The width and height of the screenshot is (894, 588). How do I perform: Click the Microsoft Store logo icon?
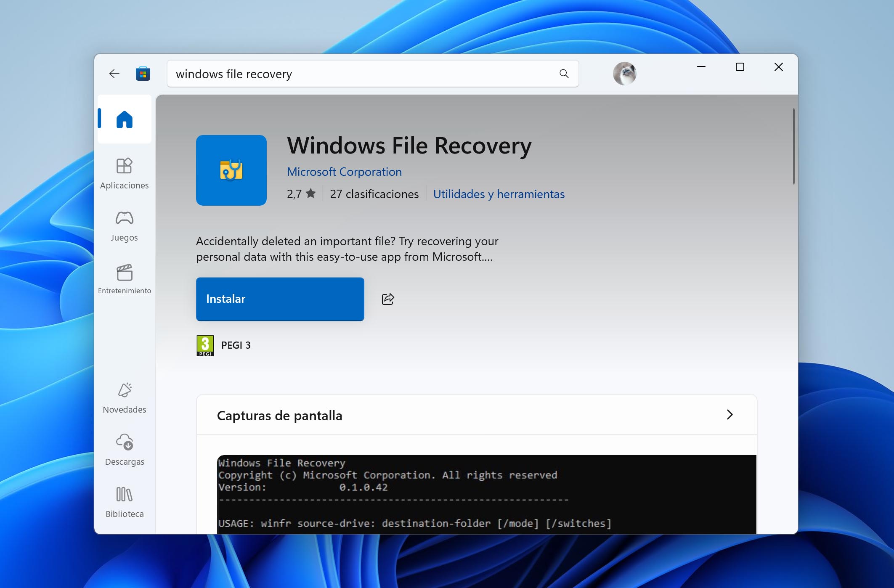click(143, 74)
